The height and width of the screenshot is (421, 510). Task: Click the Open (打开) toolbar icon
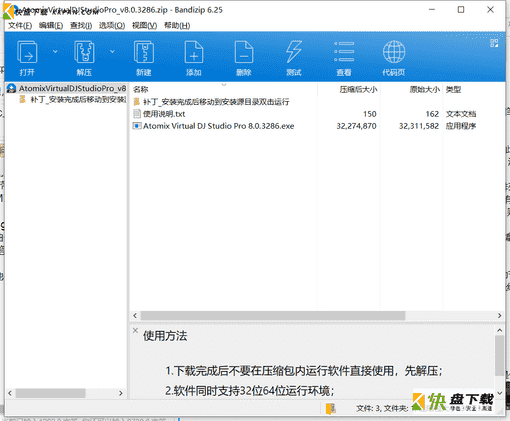coord(27,52)
